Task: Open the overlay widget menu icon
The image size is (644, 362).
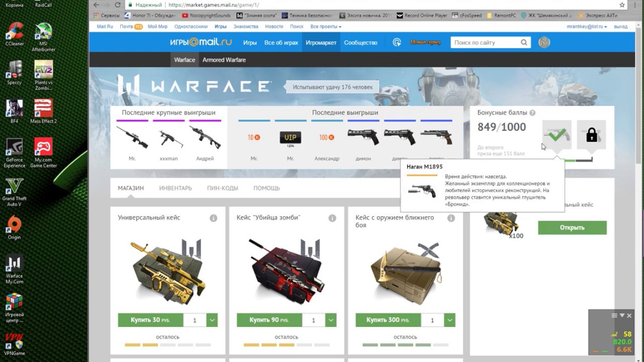Action: coord(614,316)
